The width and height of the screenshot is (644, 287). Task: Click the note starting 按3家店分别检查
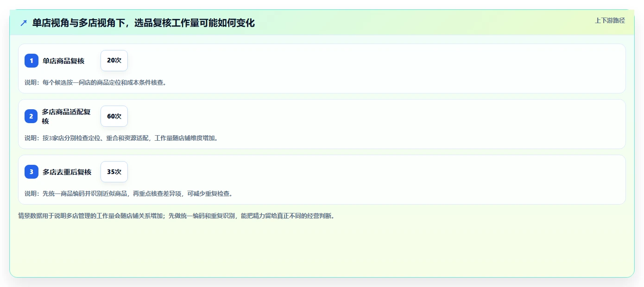pyautogui.click(x=121, y=138)
